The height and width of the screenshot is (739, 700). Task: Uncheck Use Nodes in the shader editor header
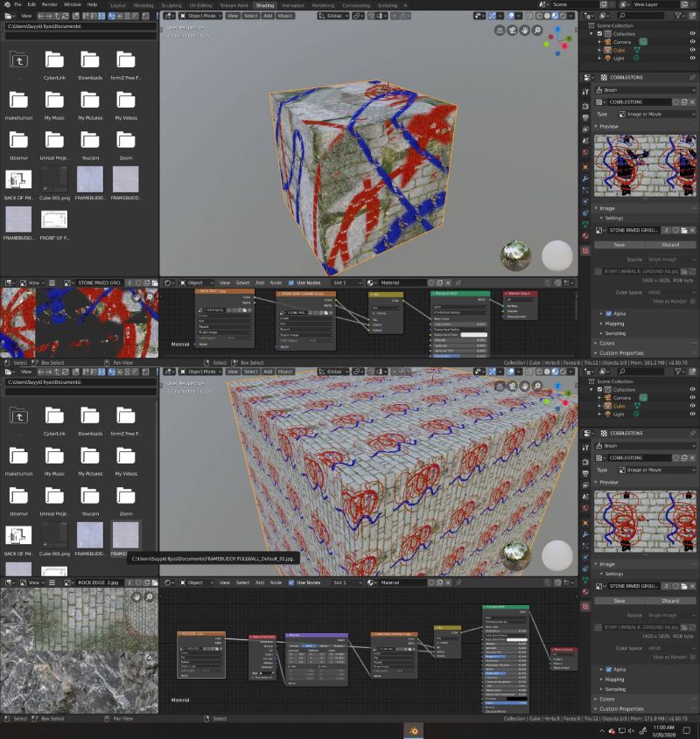point(290,282)
